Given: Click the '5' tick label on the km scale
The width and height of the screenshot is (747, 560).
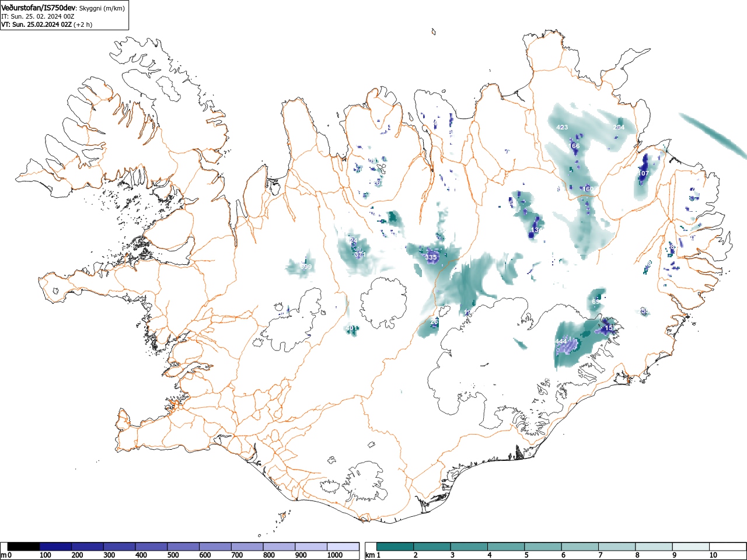Looking at the screenshot, I should click(x=526, y=555).
